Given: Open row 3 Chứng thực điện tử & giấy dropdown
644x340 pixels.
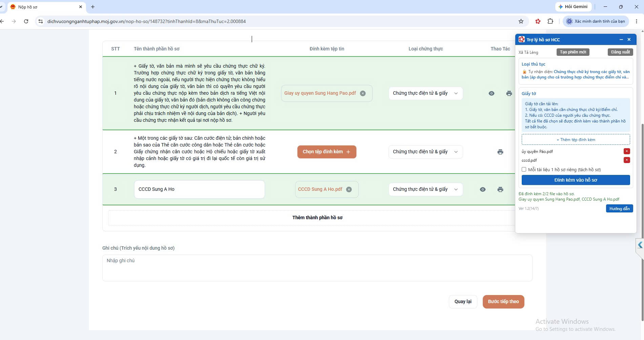Looking at the screenshot, I should [x=426, y=189].
